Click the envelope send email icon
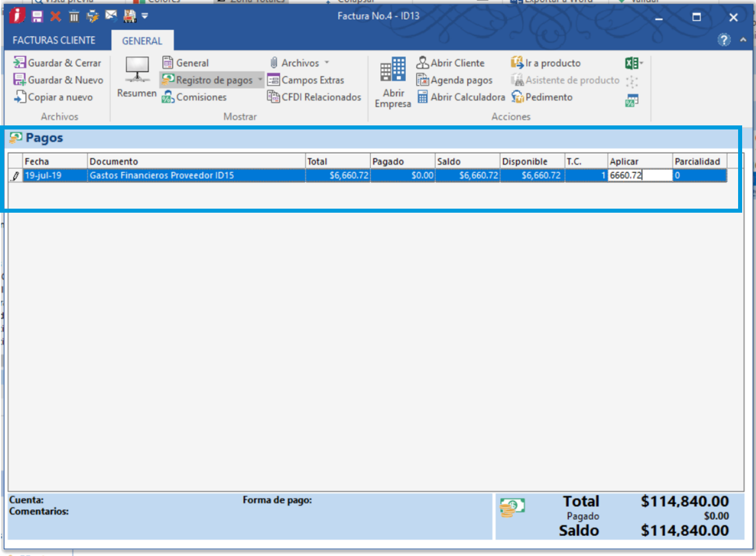The height and width of the screenshot is (556, 756). [x=111, y=16]
